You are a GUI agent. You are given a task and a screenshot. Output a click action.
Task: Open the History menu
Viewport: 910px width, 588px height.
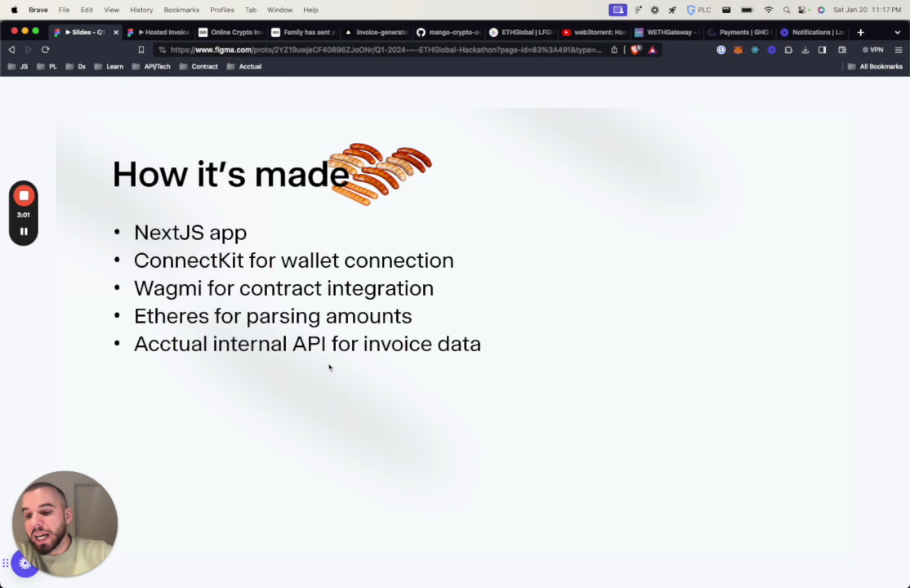(141, 10)
